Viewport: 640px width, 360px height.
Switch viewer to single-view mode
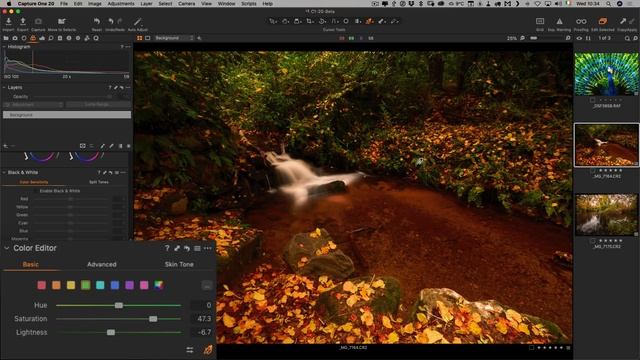pos(148,38)
